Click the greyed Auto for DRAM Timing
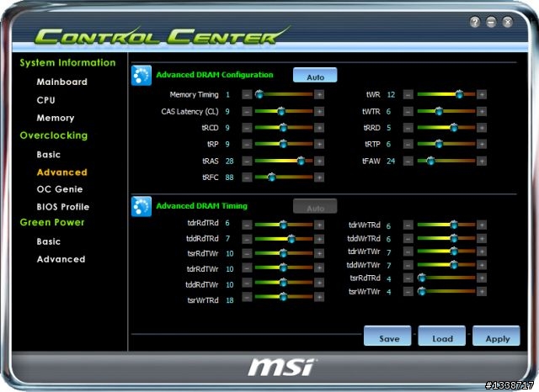Viewport: 539px width, 392px height. [x=315, y=206]
